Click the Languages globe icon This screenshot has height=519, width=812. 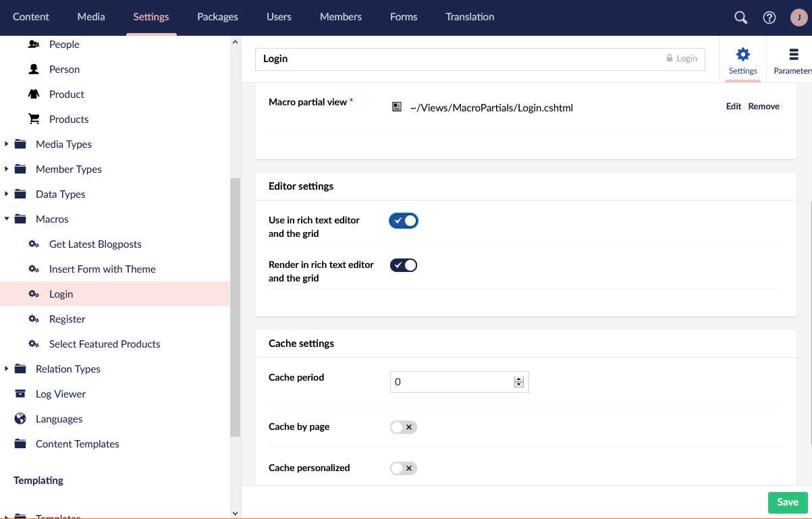(20, 419)
